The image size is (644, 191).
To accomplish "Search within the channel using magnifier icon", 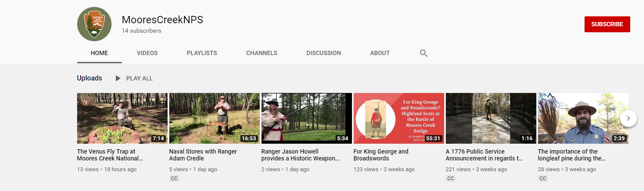I will tap(423, 53).
